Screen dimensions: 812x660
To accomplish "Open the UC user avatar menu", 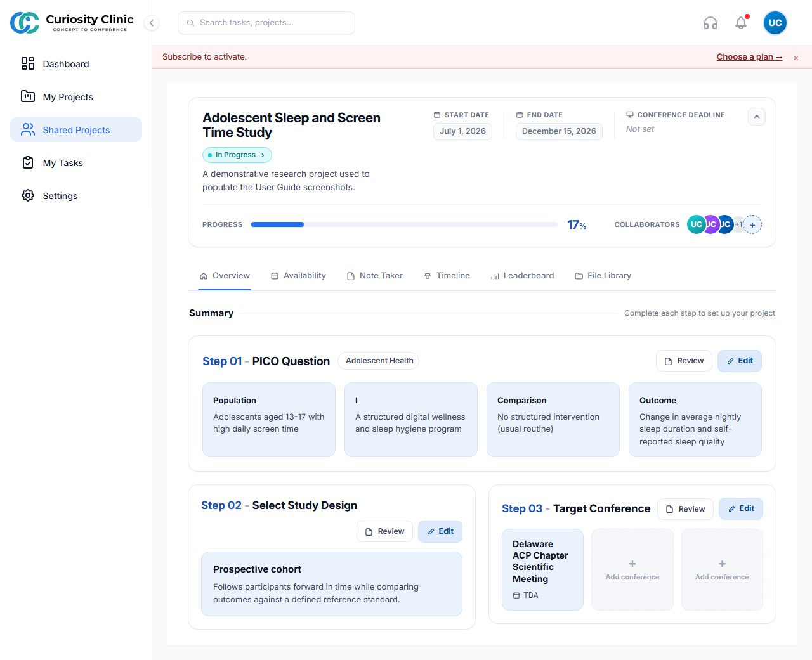I will pyautogui.click(x=775, y=23).
